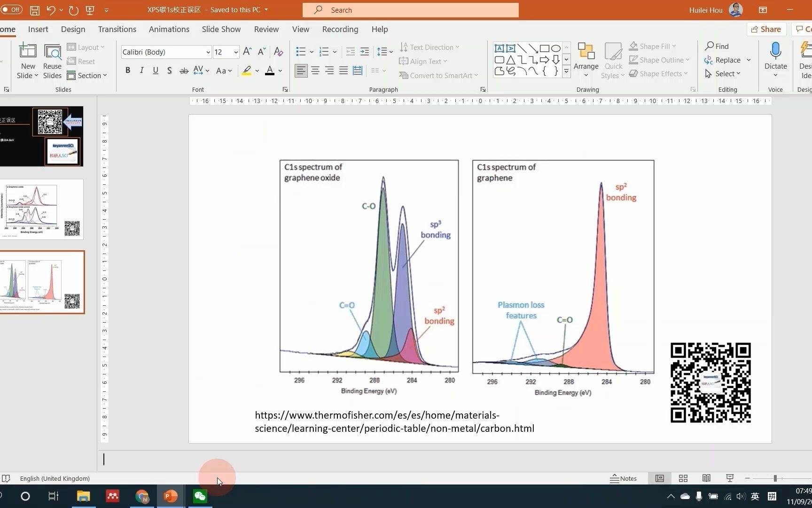
Task: Click the Clear All Formatting icon
Action: pyautogui.click(x=278, y=52)
